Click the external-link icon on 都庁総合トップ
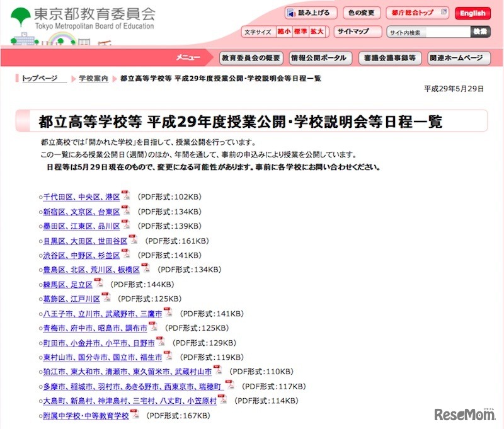This screenshot has width=504, height=429. [444, 12]
